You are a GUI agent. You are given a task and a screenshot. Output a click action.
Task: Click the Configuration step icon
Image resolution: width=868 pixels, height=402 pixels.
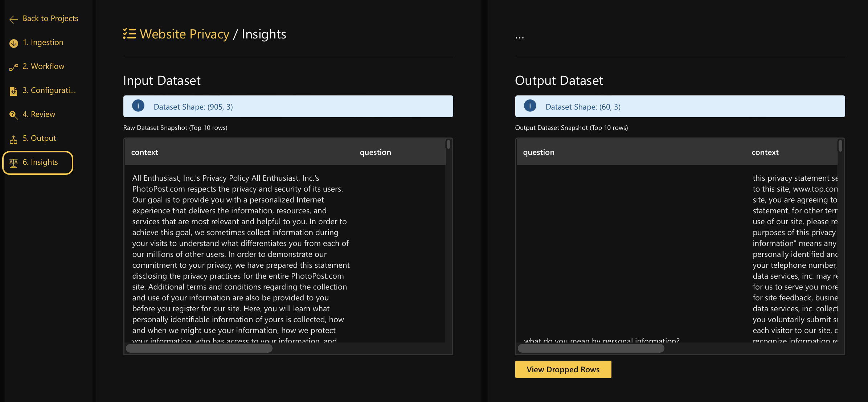(13, 91)
